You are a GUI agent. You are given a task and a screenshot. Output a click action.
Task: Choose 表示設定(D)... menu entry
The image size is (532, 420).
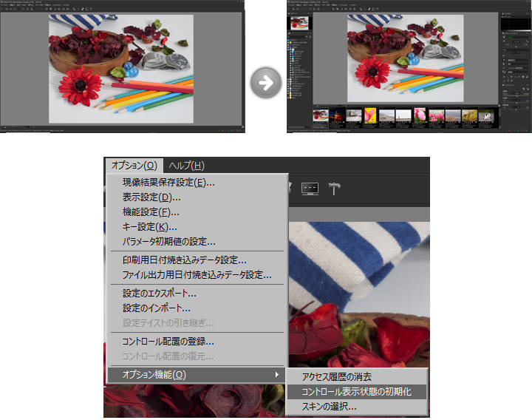tap(151, 197)
